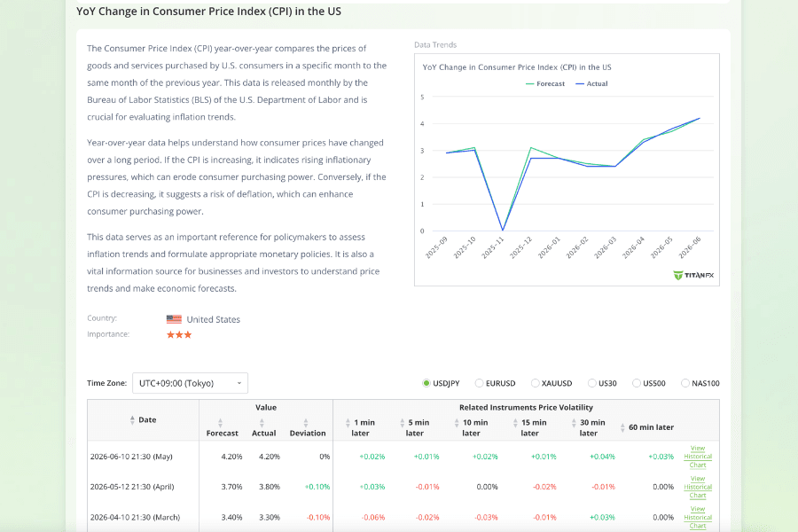
Task: Click April deviation value +0.10%
Action: (317, 487)
